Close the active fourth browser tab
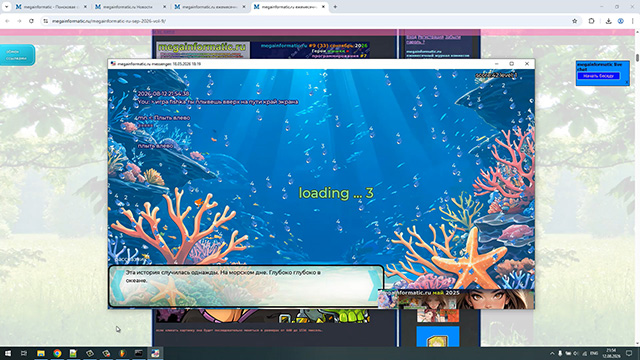This screenshot has width=640, height=360. (x=323, y=7)
